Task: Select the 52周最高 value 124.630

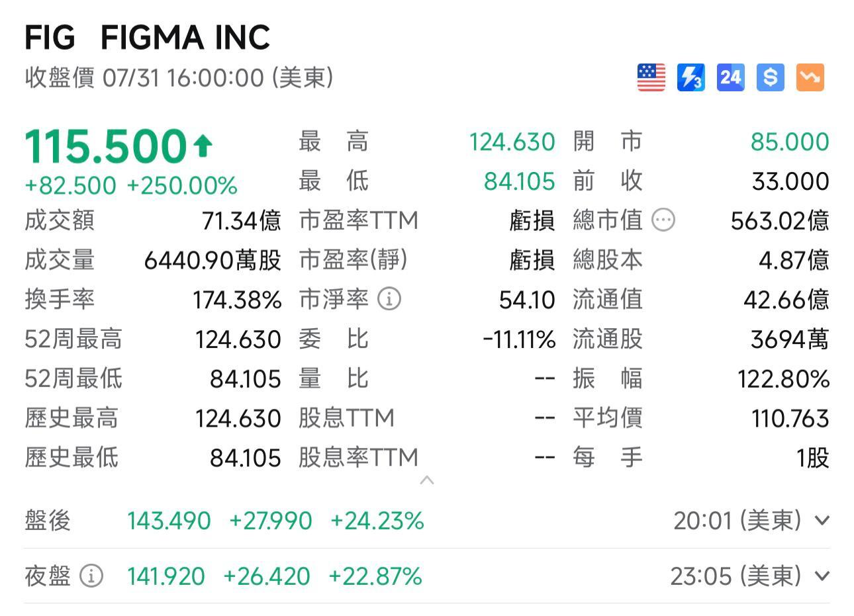Action: 238,339
